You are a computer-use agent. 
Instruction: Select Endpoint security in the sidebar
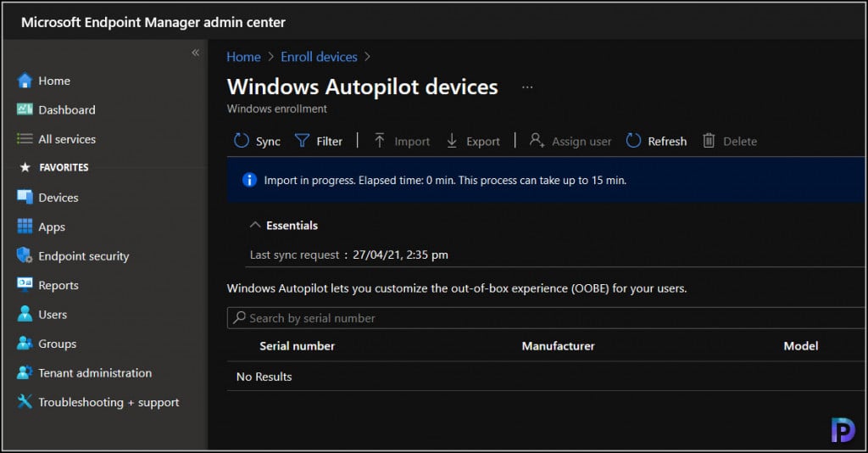pos(84,256)
